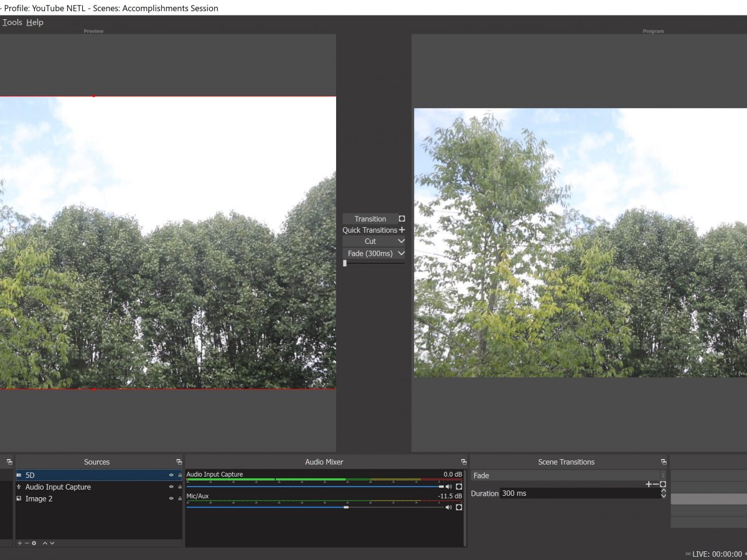Image resolution: width=747 pixels, height=560 pixels.
Task: Open Audio Input Capture mixer settings icon
Action: [x=459, y=487]
